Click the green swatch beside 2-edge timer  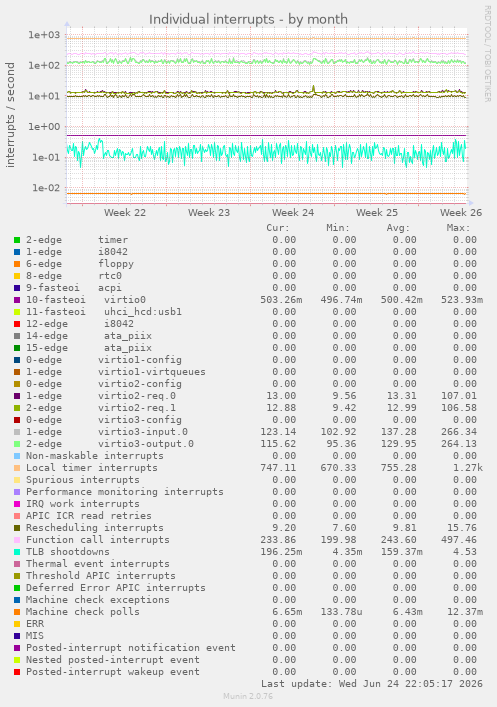17,240
